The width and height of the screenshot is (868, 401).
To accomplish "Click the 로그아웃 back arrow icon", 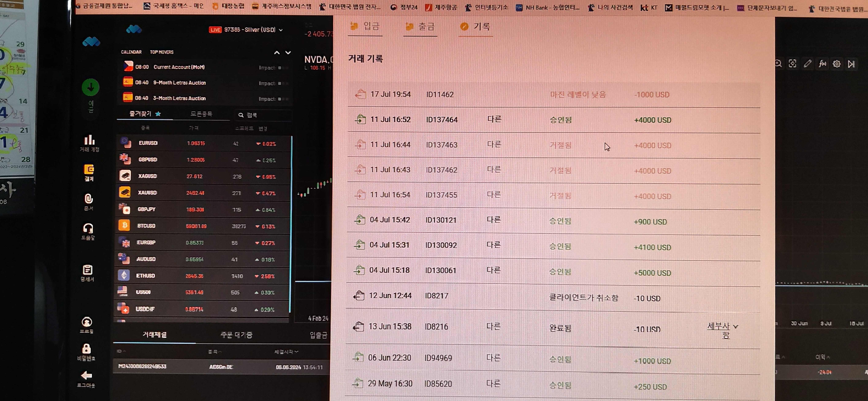I will pos(86,375).
